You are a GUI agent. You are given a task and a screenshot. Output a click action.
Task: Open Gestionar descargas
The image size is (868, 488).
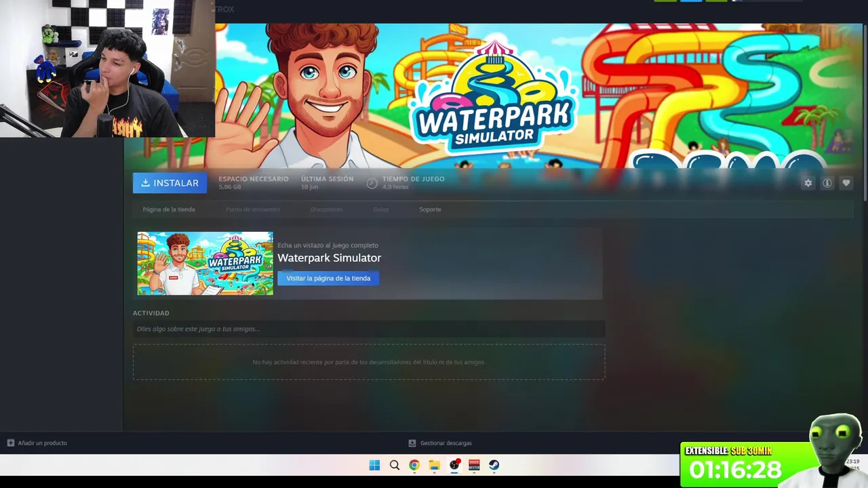[446, 443]
